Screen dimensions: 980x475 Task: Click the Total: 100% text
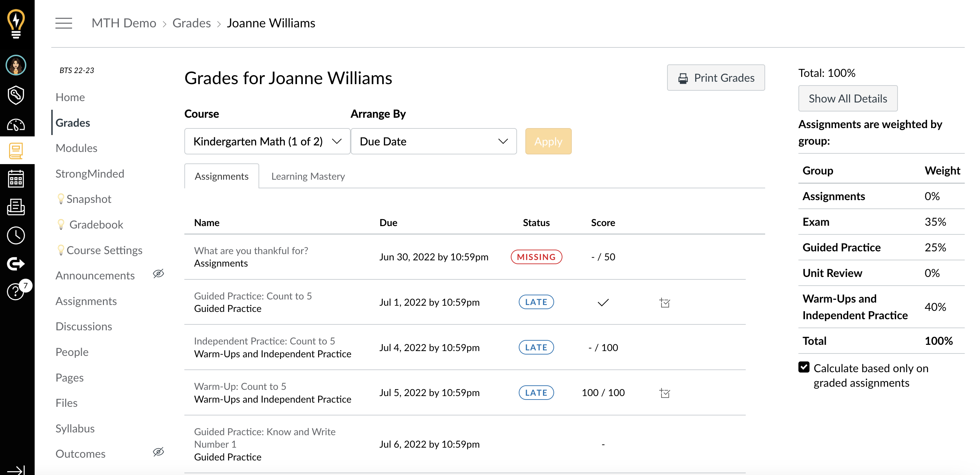[x=827, y=73]
